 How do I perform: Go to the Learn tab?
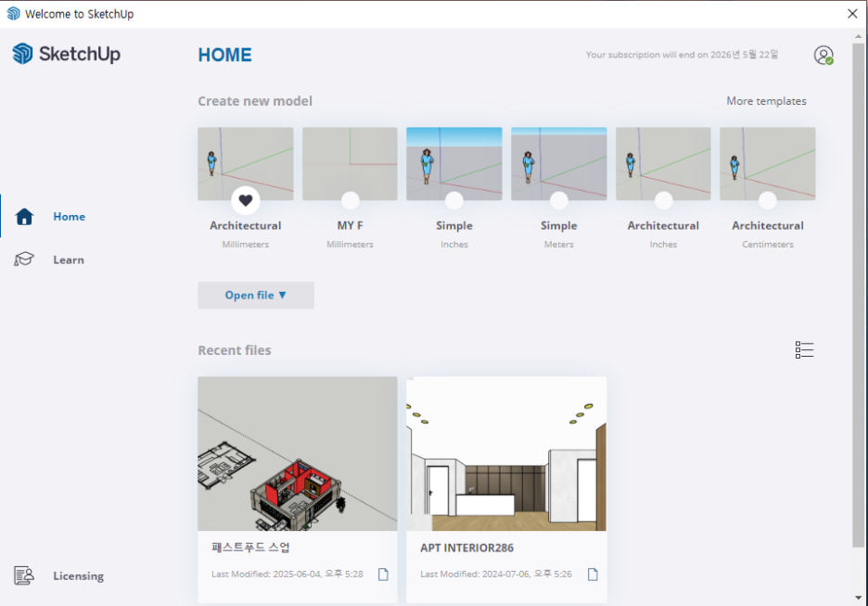(x=69, y=259)
